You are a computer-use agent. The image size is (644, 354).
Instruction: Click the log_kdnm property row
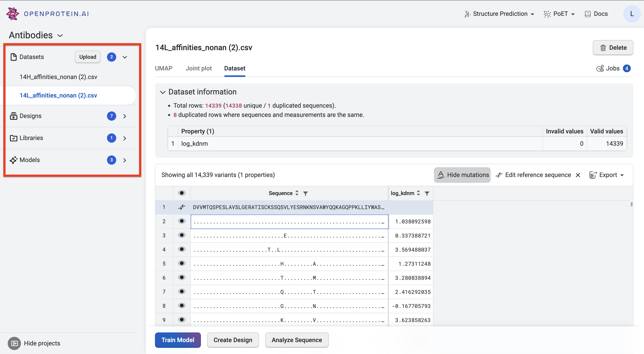[x=397, y=144]
